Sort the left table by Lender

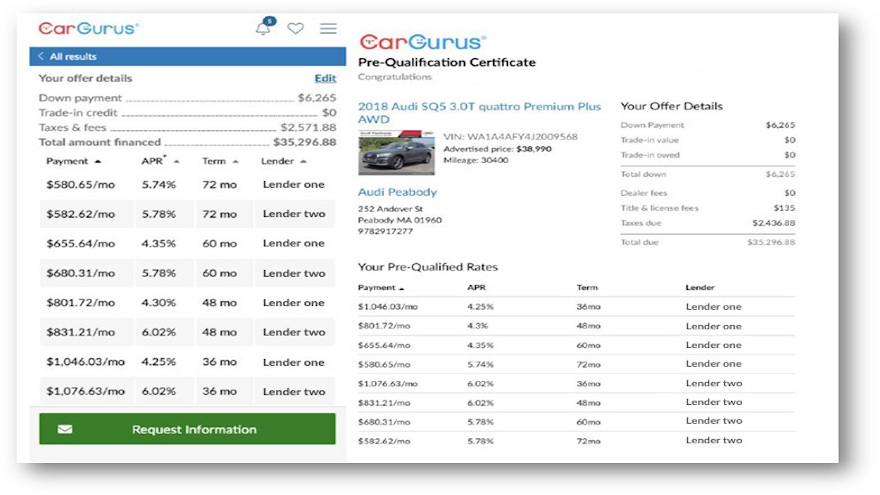283,161
